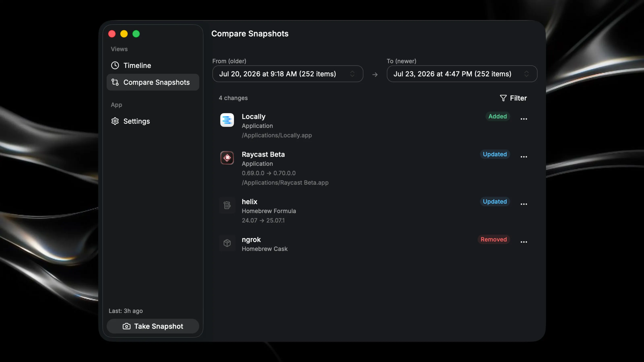Open the Timeline view

pos(153,65)
